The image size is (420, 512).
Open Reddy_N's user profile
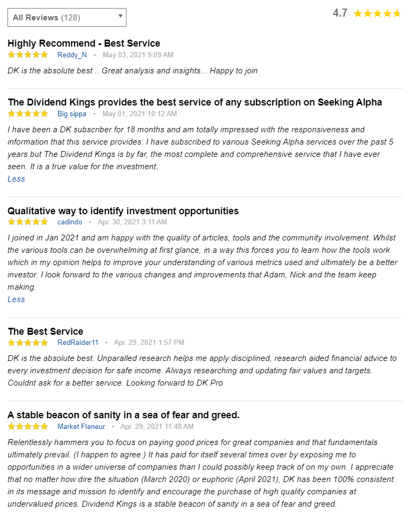pyautogui.click(x=72, y=55)
